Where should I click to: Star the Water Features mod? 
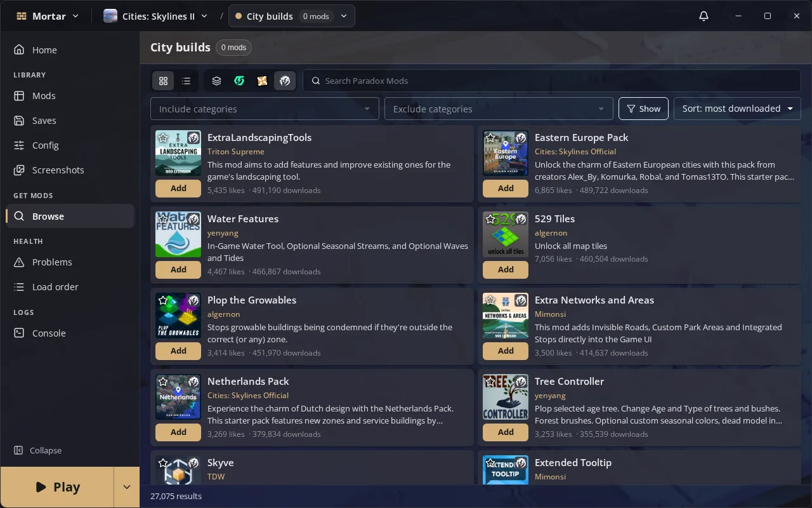coord(163,219)
